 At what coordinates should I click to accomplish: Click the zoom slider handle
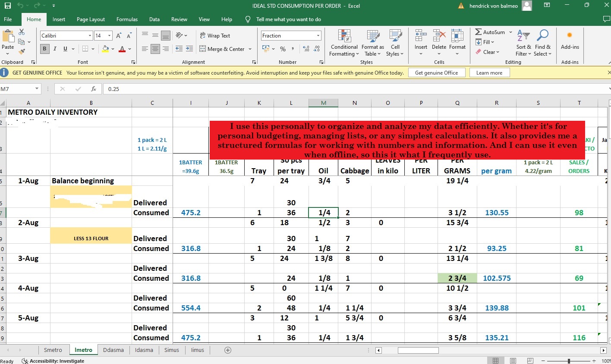click(569, 361)
